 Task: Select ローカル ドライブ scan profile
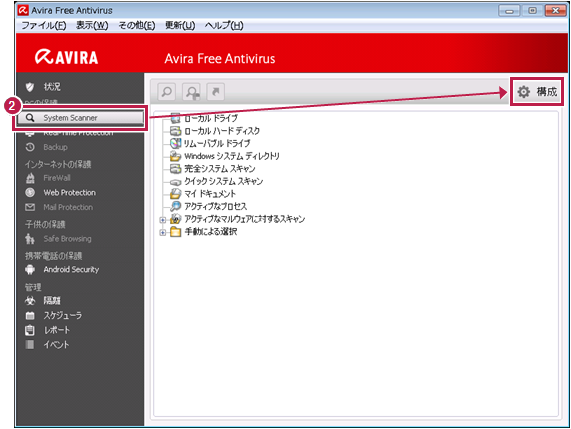tap(211, 118)
